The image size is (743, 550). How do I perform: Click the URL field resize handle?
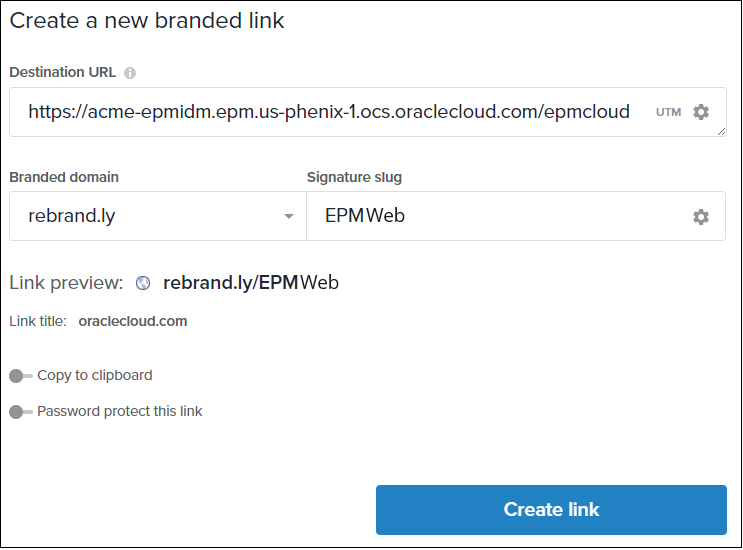pyautogui.click(x=721, y=131)
